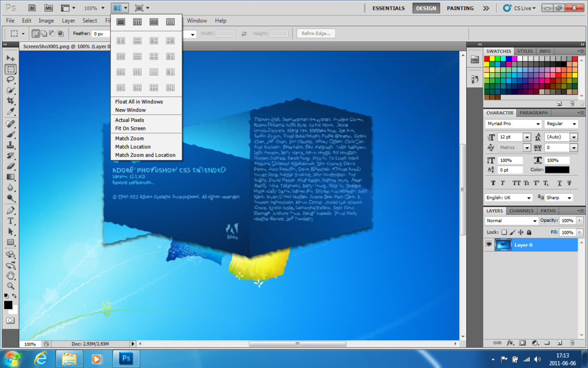
Task: Launch Mini Bridge from the application bar
Action: (x=48, y=8)
